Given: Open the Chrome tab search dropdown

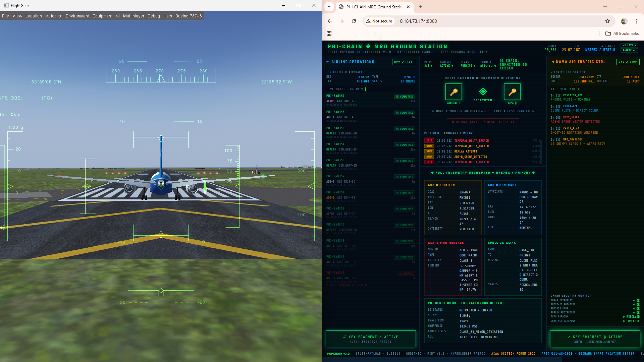Looking at the screenshot, I should pos(329,7).
